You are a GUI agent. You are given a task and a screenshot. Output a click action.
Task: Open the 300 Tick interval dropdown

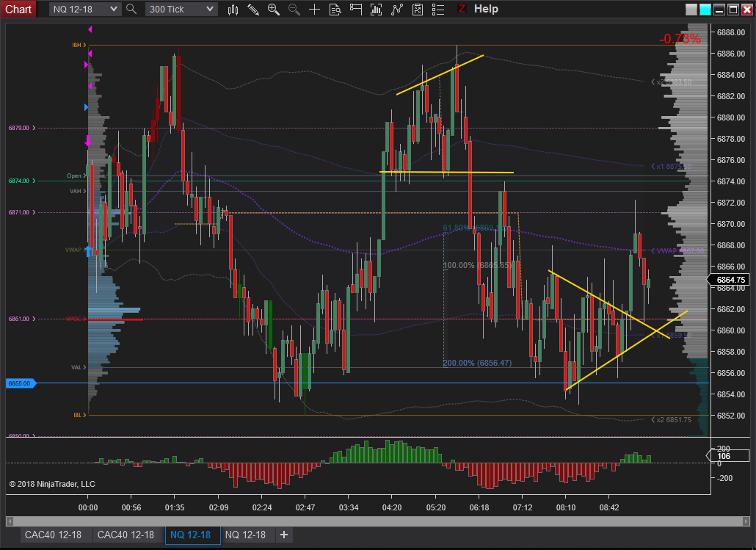181,9
